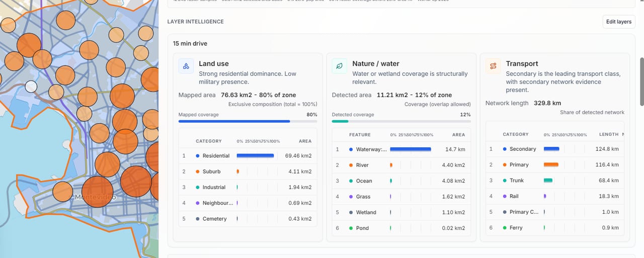The width and height of the screenshot is (644, 258).
Task: Select the Residential row in Land use
Action: pos(248,156)
